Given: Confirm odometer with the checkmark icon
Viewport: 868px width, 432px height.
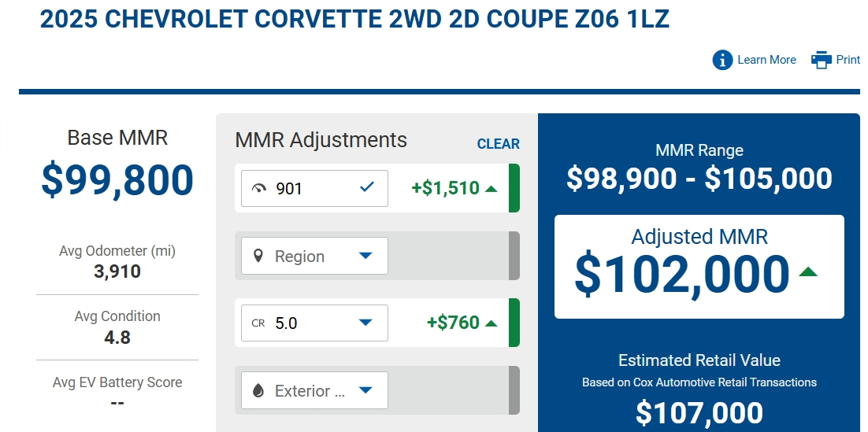Looking at the screenshot, I should 366,187.
